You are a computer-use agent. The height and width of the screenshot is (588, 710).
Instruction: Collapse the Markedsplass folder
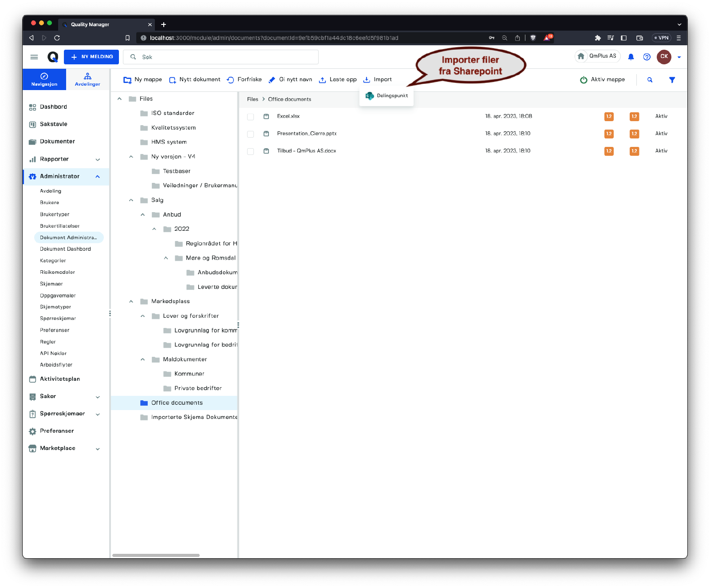(131, 301)
